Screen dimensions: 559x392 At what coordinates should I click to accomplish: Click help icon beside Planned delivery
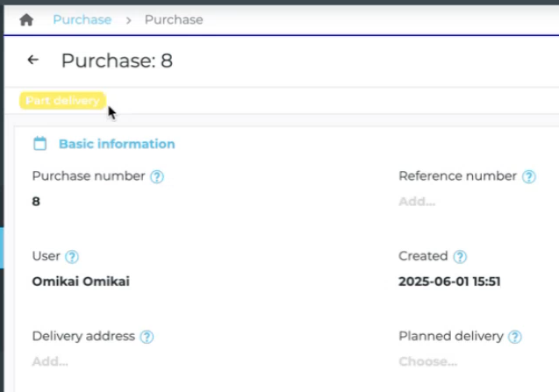[x=515, y=337]
